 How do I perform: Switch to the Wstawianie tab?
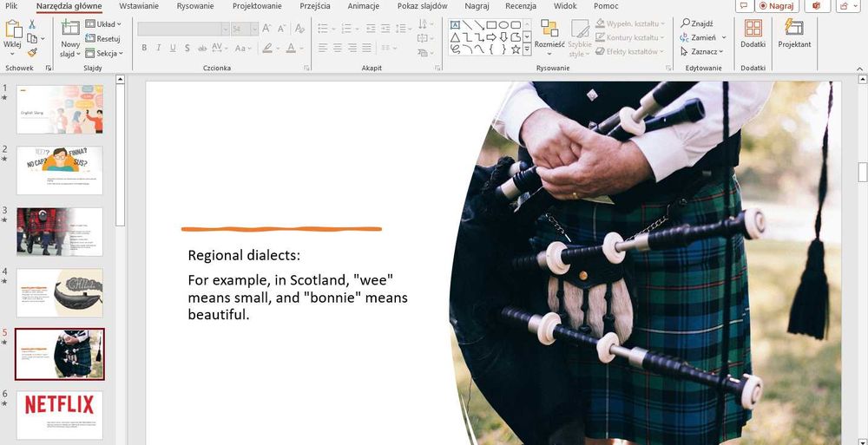139,6
